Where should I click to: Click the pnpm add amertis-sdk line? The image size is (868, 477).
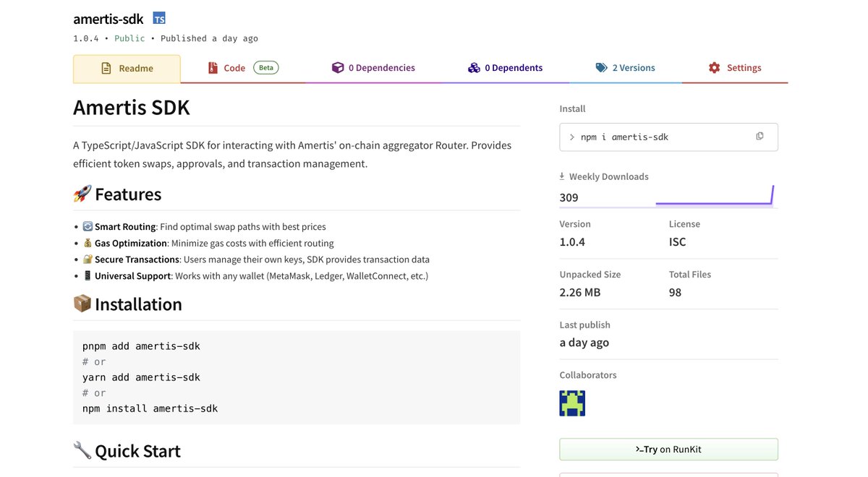pos(141,346)
